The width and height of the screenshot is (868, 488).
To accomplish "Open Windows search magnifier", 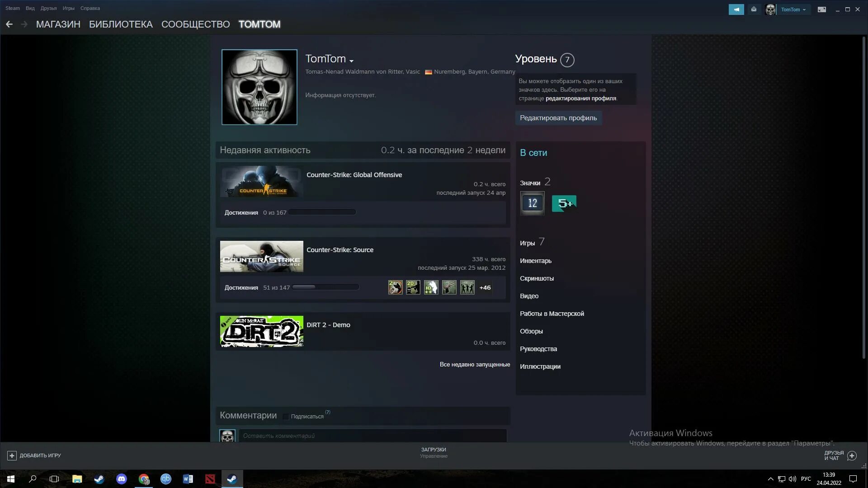I will click(x=33, y=479).
